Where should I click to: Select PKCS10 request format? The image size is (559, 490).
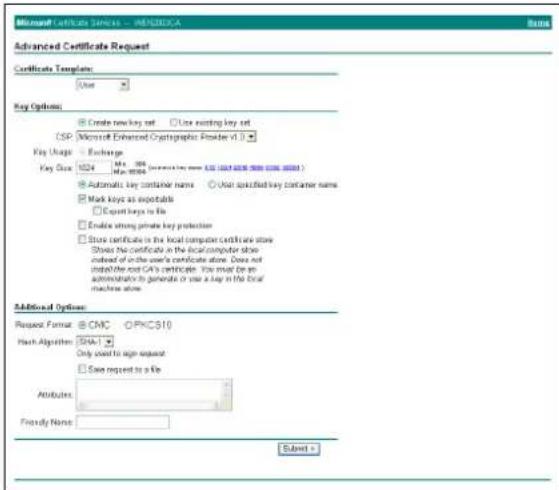[x=128, y=325]
